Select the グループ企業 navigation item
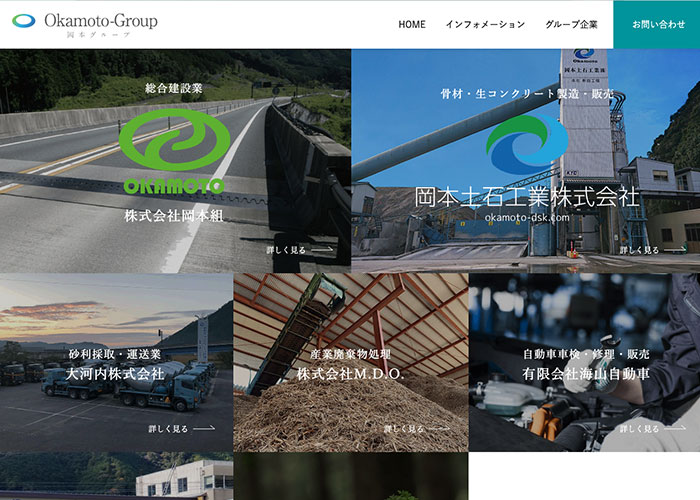 click(571, 25)
